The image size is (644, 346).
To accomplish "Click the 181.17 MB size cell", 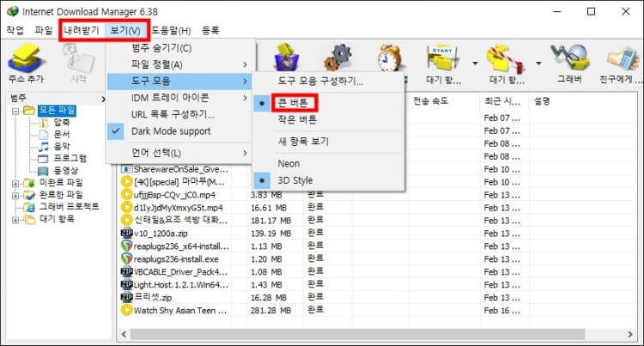I will [270, 221].
